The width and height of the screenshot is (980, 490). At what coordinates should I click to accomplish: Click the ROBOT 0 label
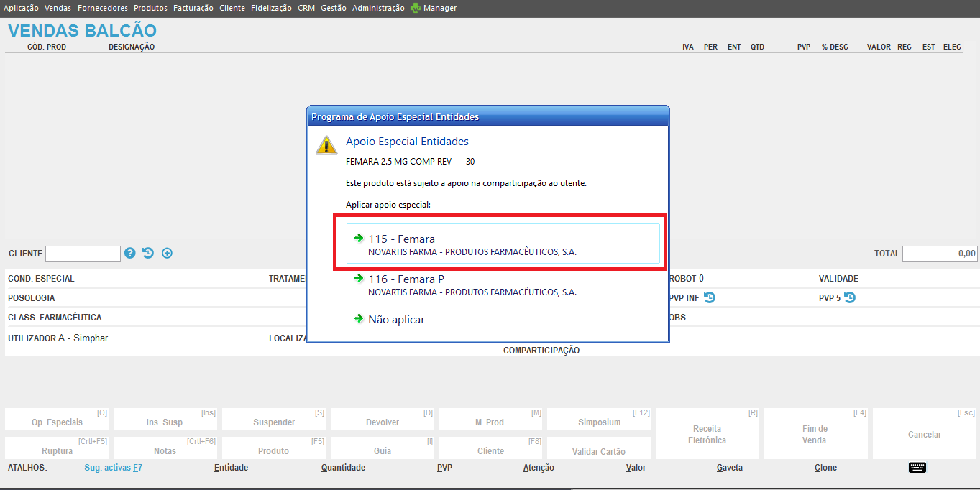[686, 279]
